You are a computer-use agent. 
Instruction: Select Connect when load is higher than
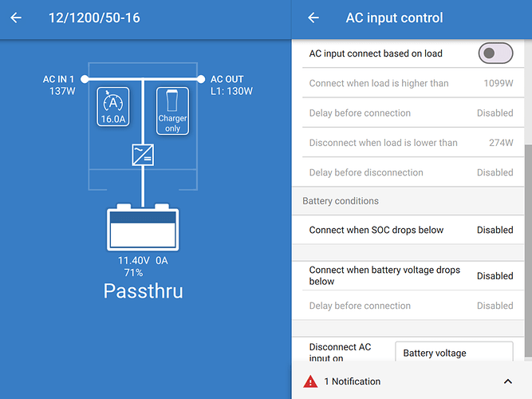(x=410, y=83)
